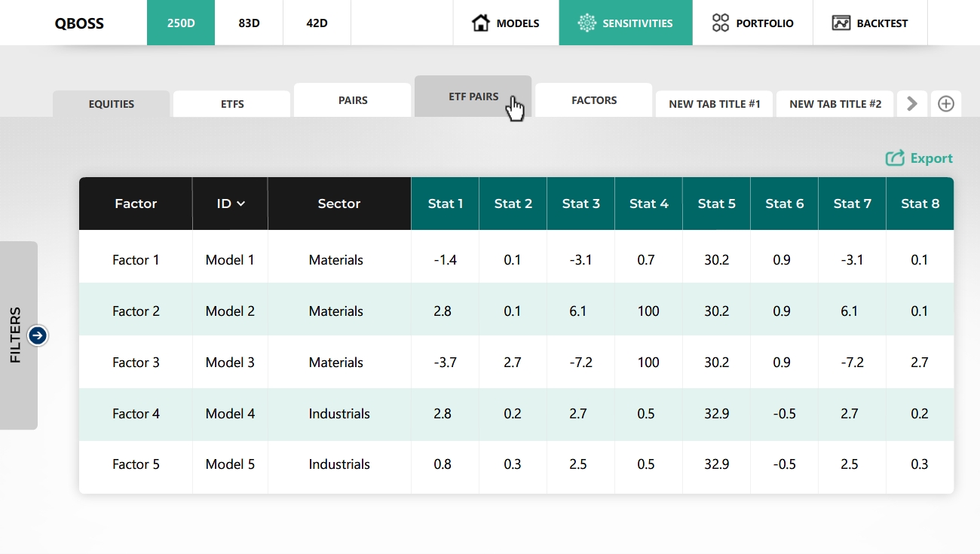Expand Filters panel with arrow icon
The image size is (980, 554).
click(38, 335)
